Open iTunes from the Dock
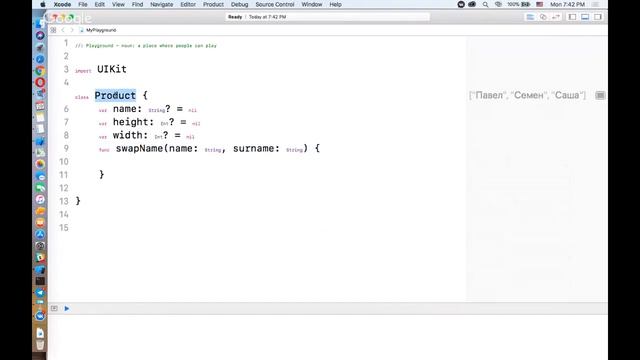640x360 pixels. point(40,199)
